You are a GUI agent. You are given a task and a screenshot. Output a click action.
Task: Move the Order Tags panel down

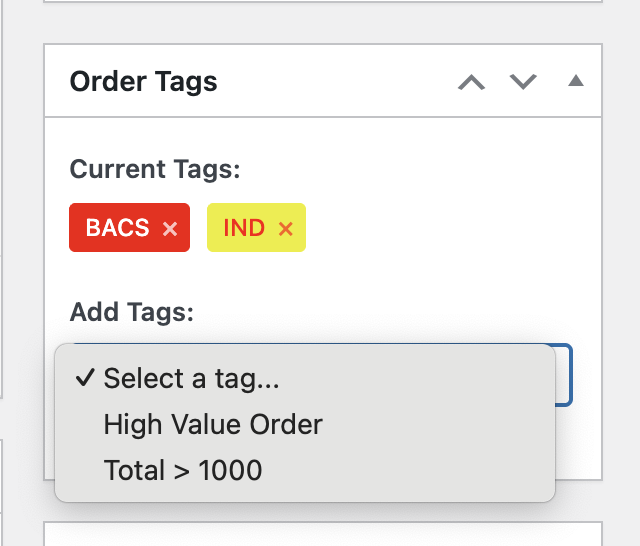pyautogui.click(x=523, y=82)
